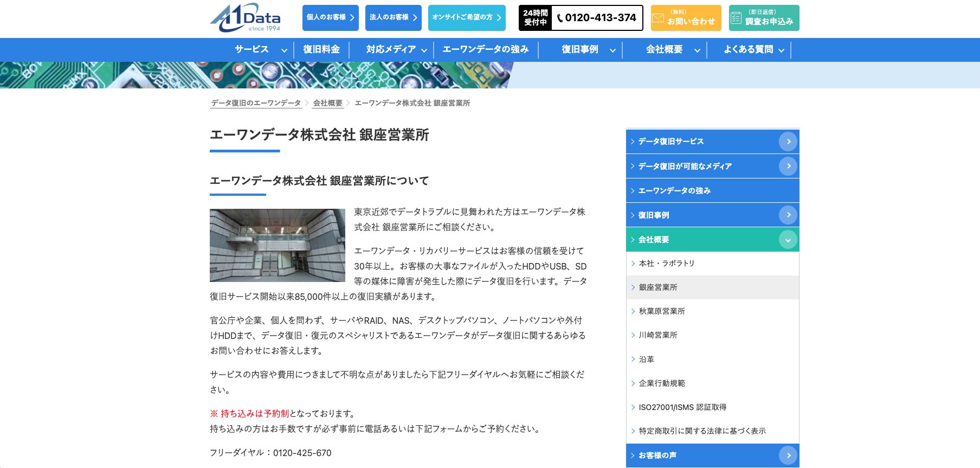Open 川崎営業所 in sidebar submenu
Viewport: 980px width, 468px height.
tap(712, 335)
